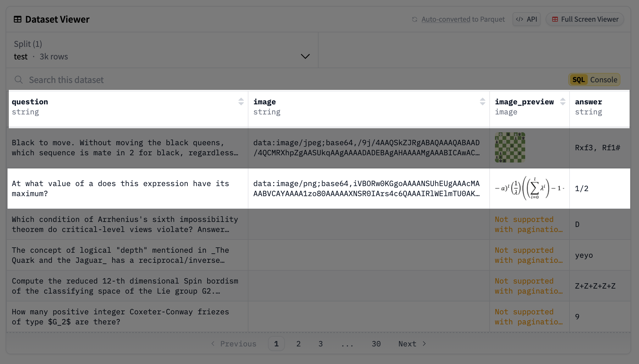Click the search magnifier icon
The image size is (639, 364).
(19, 80)
